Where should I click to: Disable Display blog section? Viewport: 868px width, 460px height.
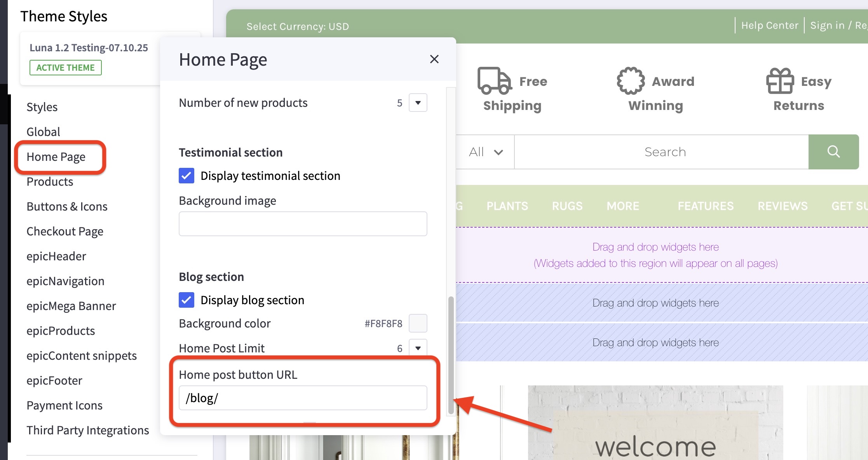(186, 300)
